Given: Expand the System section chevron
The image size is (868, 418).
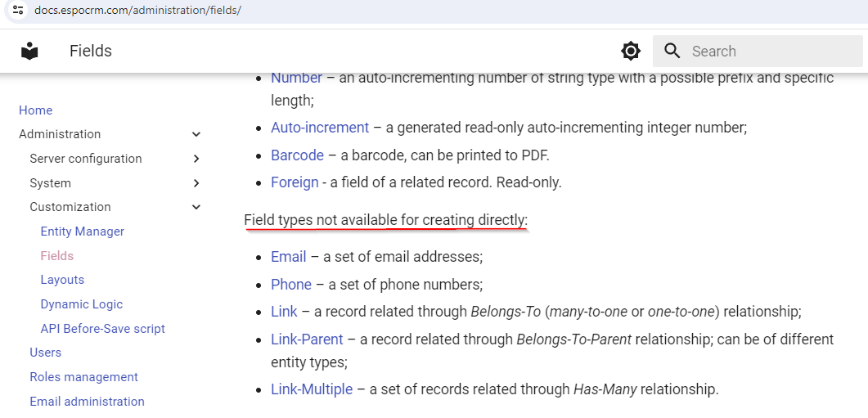Looking at the screenshot, I should point(196,183).
